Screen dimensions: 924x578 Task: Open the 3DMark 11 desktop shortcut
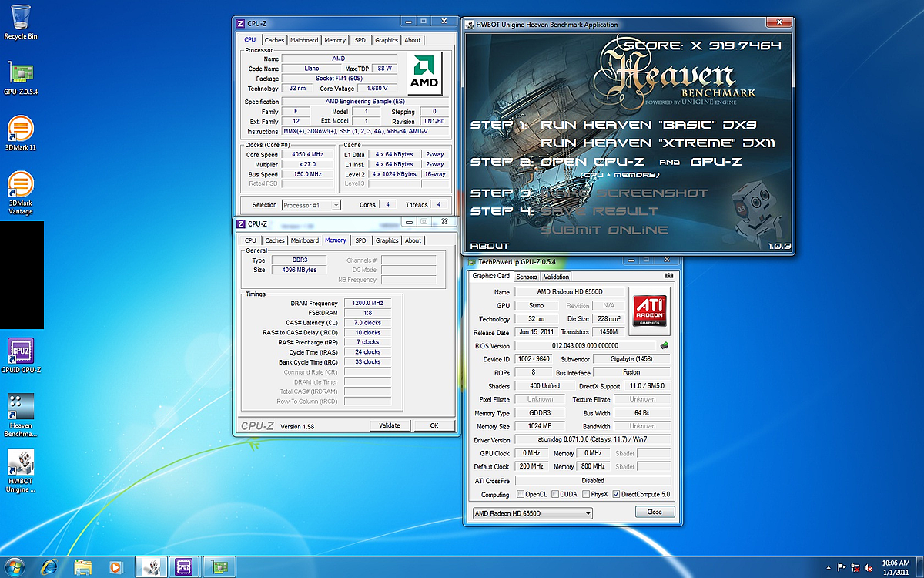point(21,133)
